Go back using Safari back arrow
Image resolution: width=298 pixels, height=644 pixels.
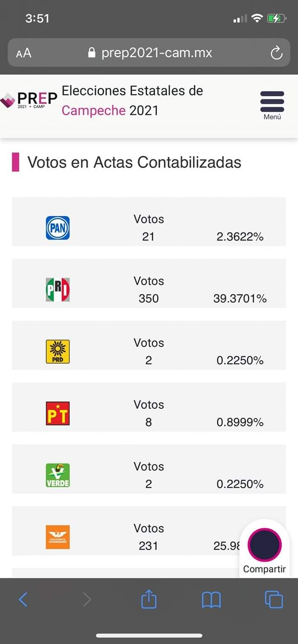23,600
